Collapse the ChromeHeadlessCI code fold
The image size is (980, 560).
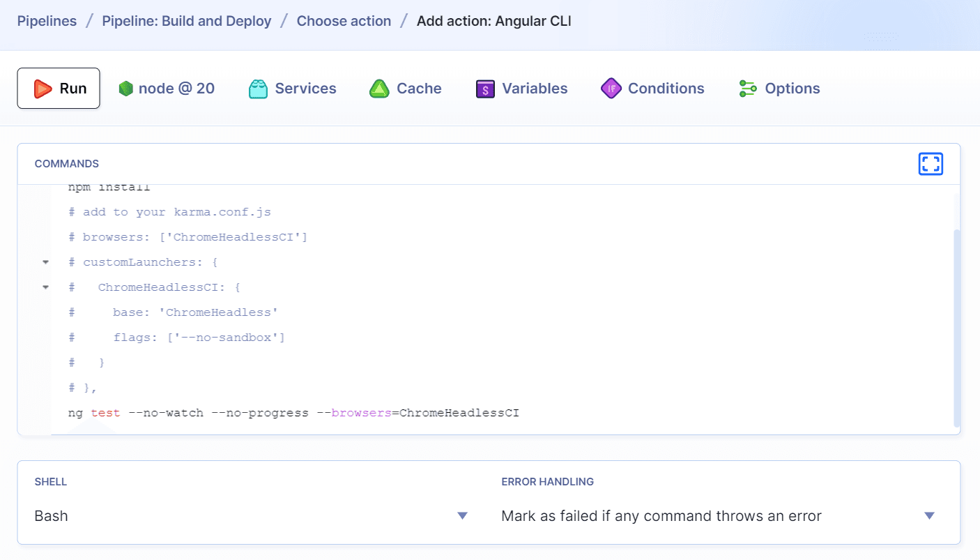click(x=45, y=287)
